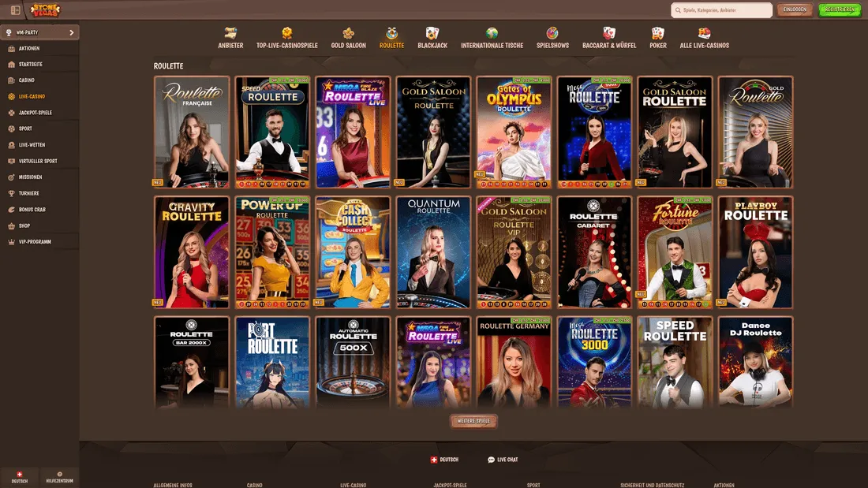Click the Bonus Crab sidebar icon
868x488 pixels.
point(11,210)
